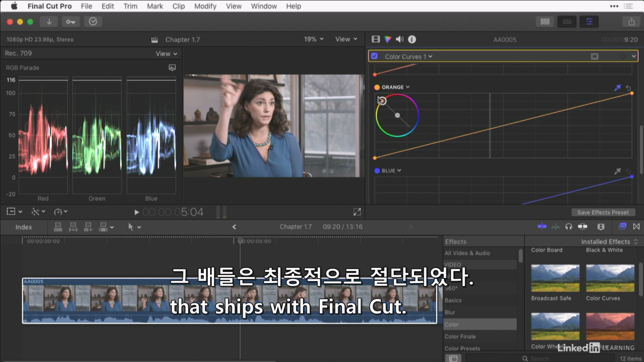644x362 pixels.
Task: Select the AA0005 clip in the timeline
Action: pyautogui.click(x=229, y=301)
